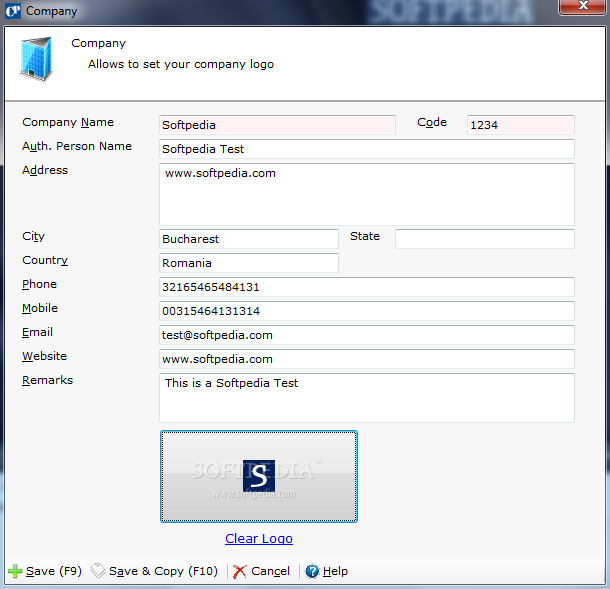Click the 'Company' heading in header panel
The image size is (610, 589).
click(x=98, y=43)
